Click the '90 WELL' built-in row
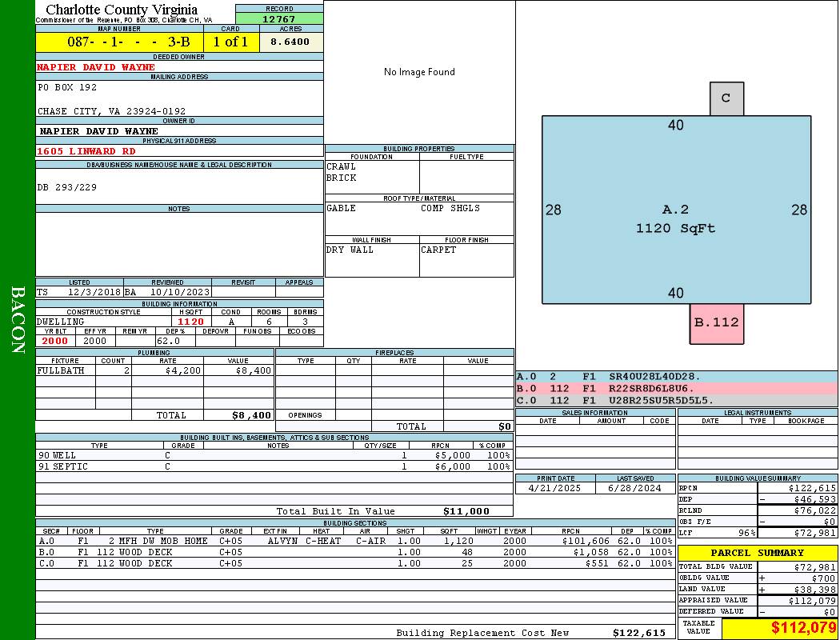 pyautogui.click(x=274, y=455)
